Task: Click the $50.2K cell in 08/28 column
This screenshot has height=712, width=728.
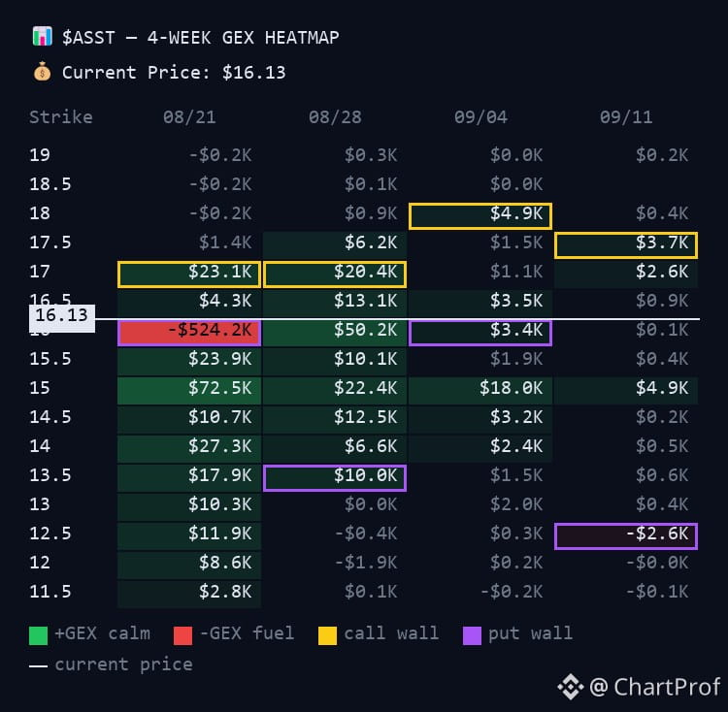Action: coord(335,332)
